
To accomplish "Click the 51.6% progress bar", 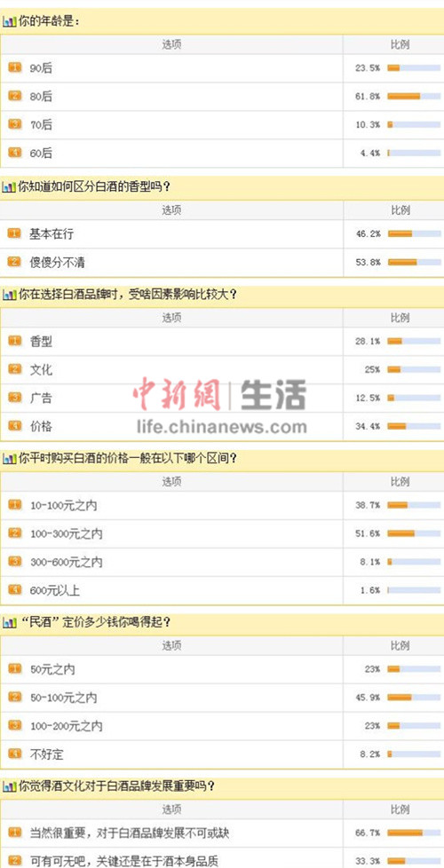I will 414,533.
